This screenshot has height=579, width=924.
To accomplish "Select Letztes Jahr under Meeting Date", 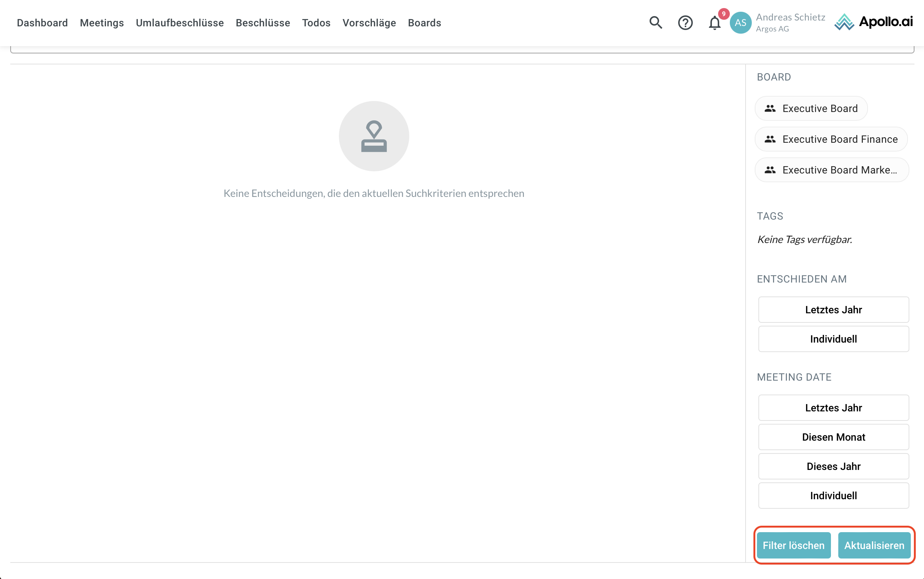I will coord(833,407).
